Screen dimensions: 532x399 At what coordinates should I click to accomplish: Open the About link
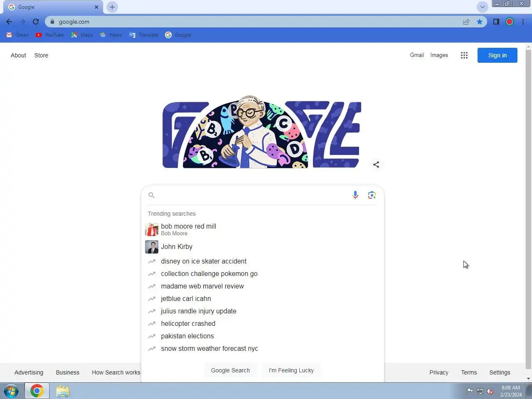point(18,55)
